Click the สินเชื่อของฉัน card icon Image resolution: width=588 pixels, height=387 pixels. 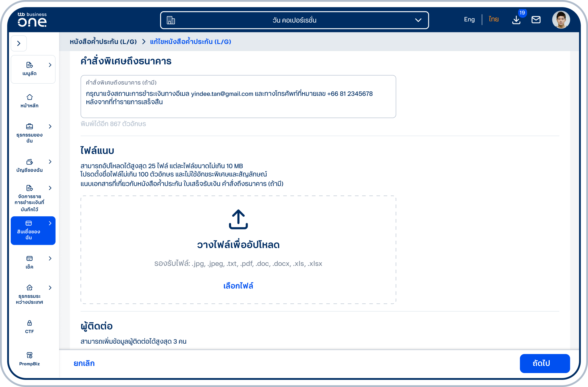pyautogui.click(x=29, y=223)
